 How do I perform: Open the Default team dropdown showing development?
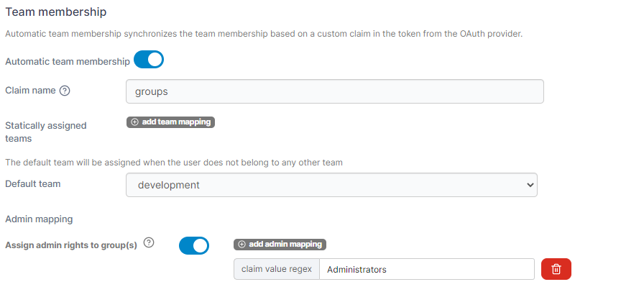pos(331,185)
